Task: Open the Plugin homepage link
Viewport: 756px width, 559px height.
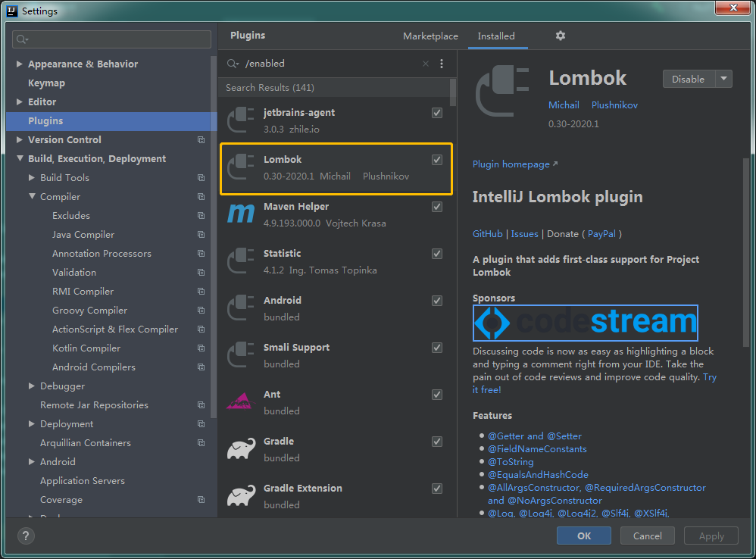Action: pyautogui.click(x=511, y=164)
